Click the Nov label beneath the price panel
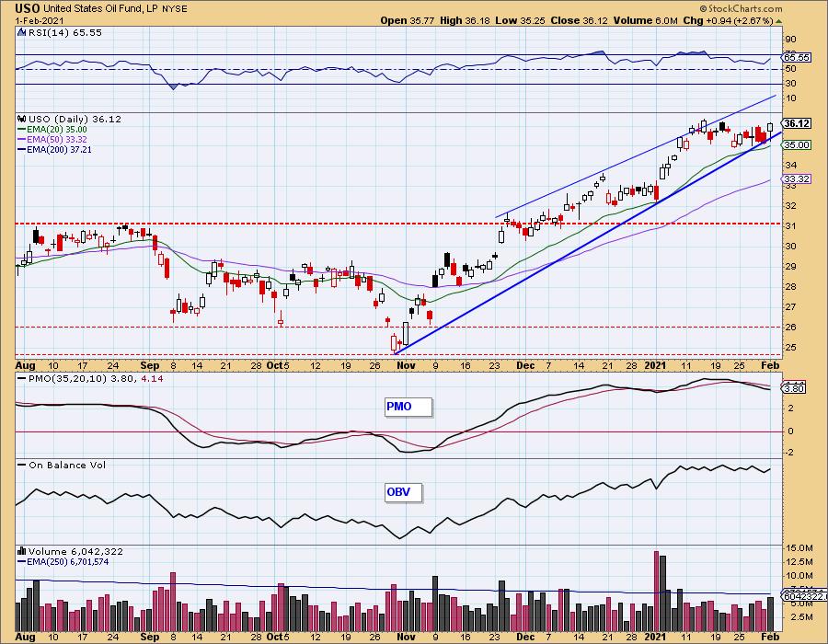This screenshot has height=644, width=828. (406, 365)
